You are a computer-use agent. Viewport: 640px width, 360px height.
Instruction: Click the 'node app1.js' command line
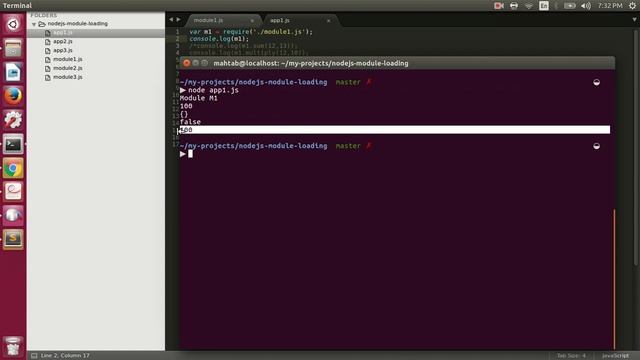point(213,90)
